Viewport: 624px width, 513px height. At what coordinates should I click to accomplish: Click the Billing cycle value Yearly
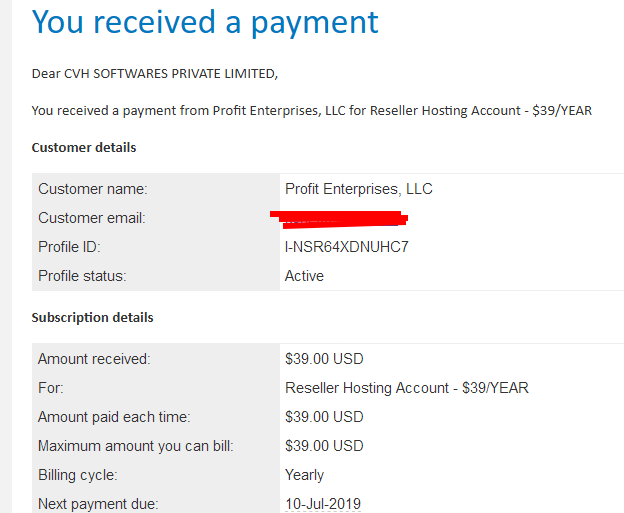click(x=304, y=475)
